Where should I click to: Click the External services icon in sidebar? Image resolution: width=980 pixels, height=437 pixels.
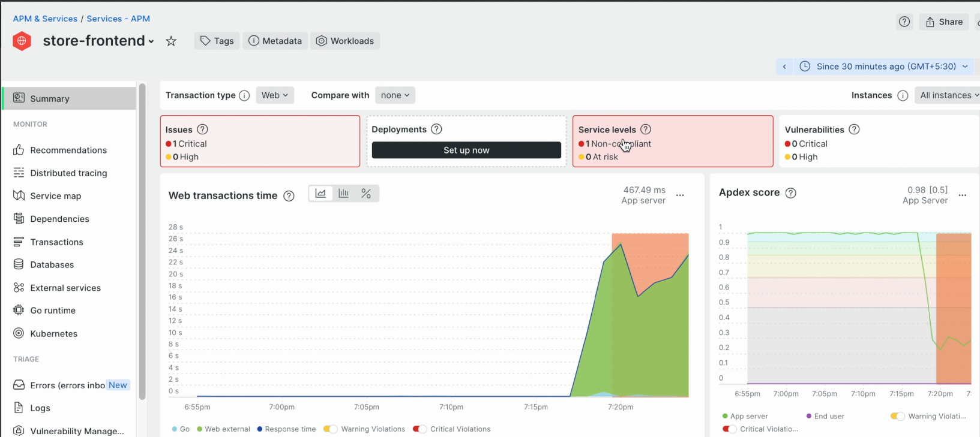(19, 287)
